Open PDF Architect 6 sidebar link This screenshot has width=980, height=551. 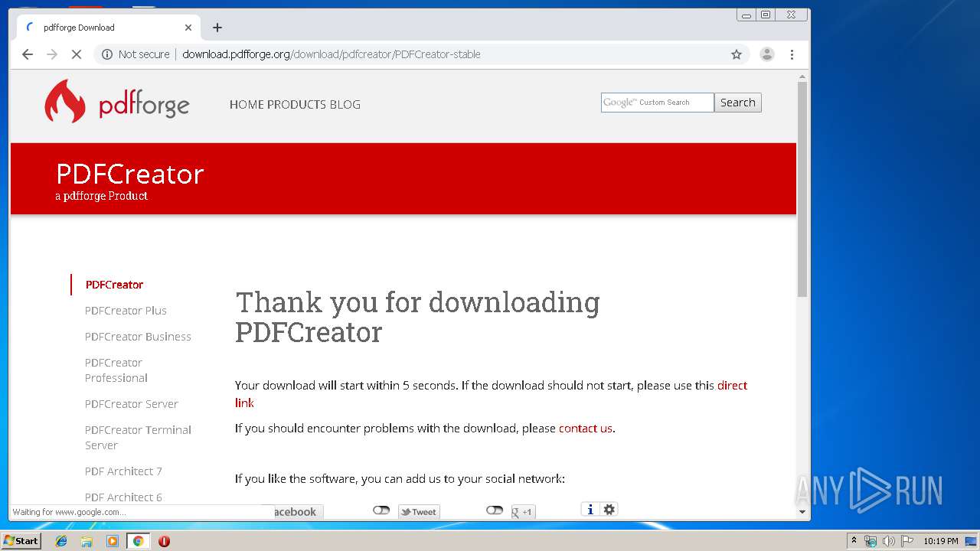tap(123, 497)
